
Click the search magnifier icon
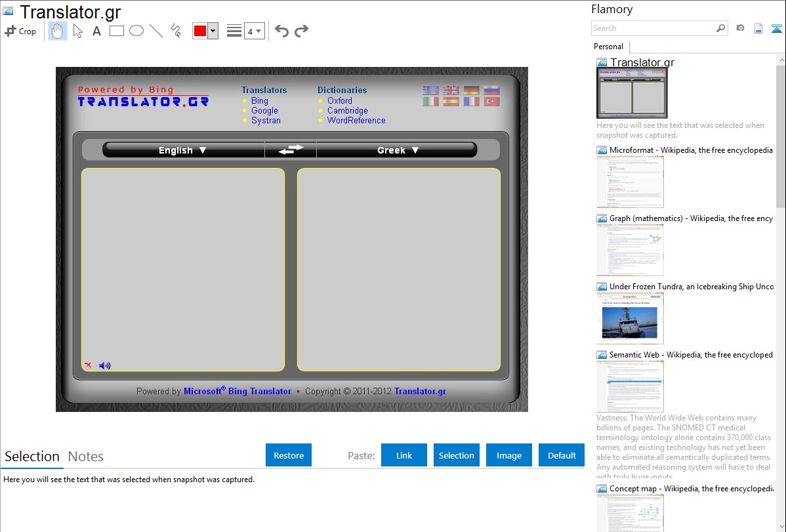click(721, 28)
